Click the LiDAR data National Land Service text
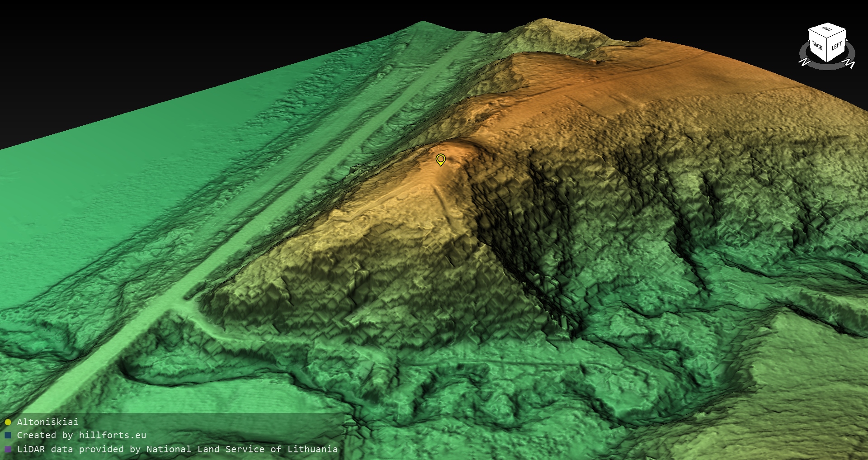Image resolution: width=868 pixels, height=460 pixels. [177, 449]
